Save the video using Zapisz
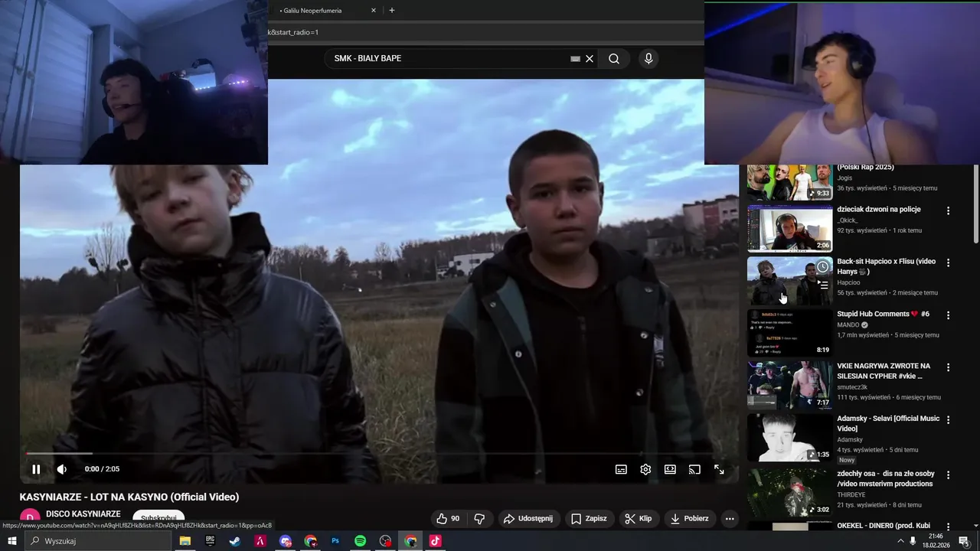Screen dimensions: 980x551 (589, 518)
